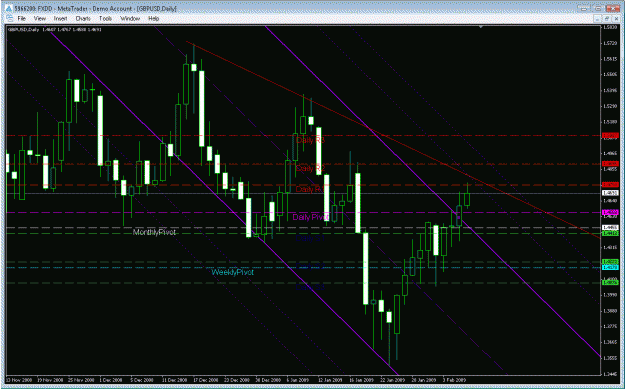Click the '22 Jan 2009' date on time axis
625x389 pixels.
point(393,379)
